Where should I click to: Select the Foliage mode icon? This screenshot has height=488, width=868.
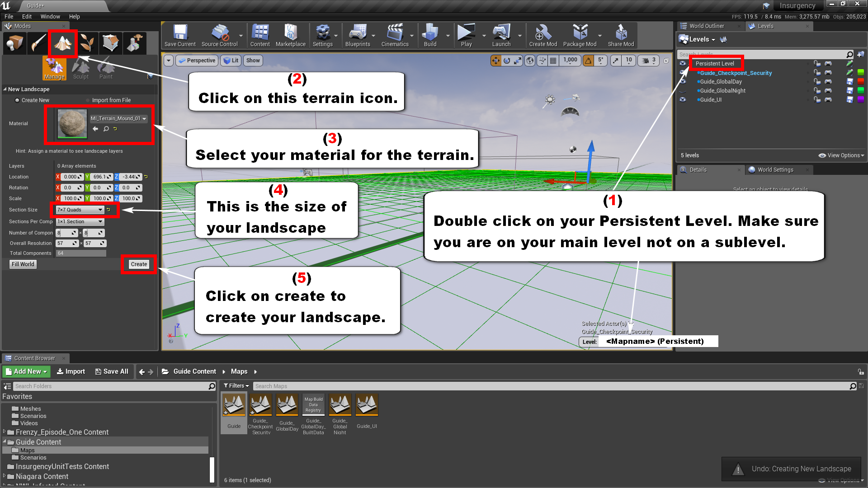tap(87, 43)
